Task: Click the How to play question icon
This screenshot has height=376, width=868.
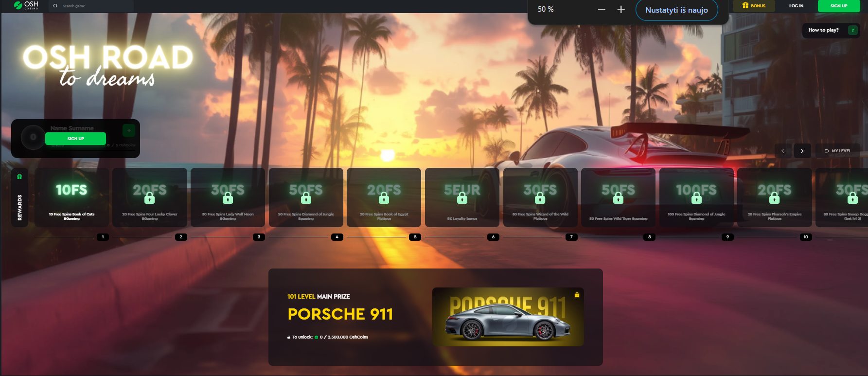Action: click(x=852, y=30)
